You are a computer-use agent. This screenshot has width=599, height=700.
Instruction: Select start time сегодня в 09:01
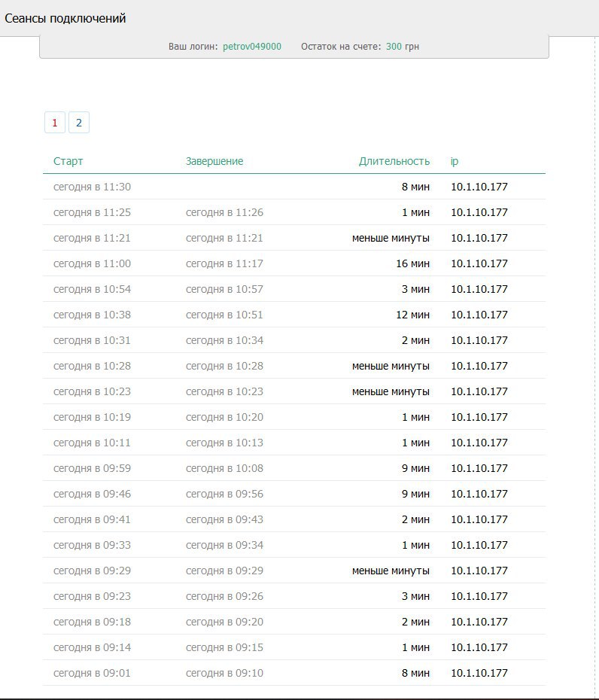pos(92,673)
